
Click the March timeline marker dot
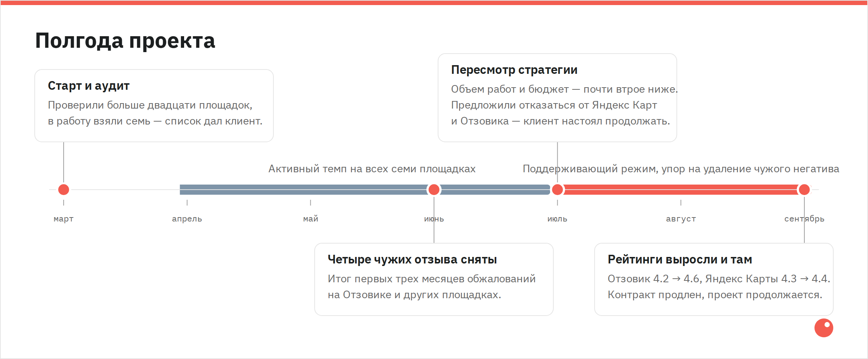[x=64, y=190]
